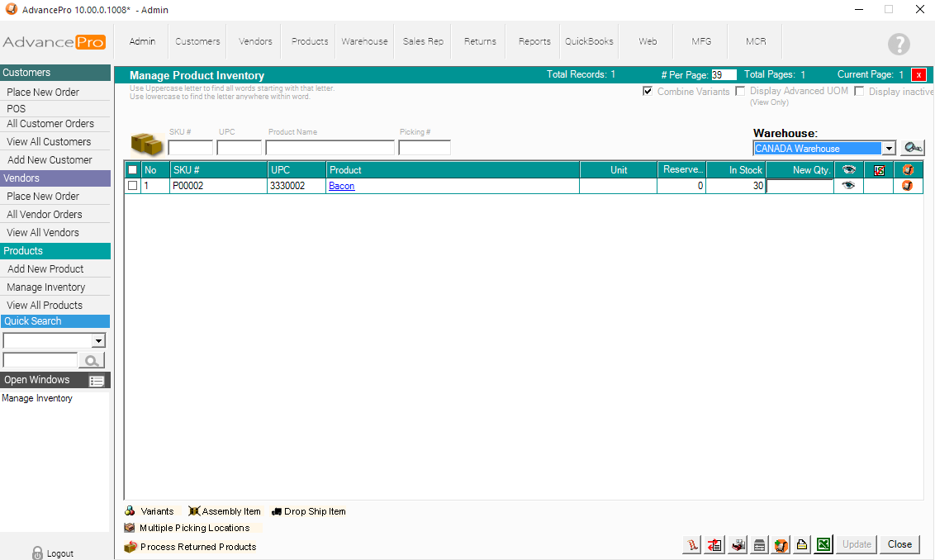Open the Quick Search category dropdown
Image resolution: width=935 pixels, height=560 pixels.
pyautogui.click(x=98, y=341)
